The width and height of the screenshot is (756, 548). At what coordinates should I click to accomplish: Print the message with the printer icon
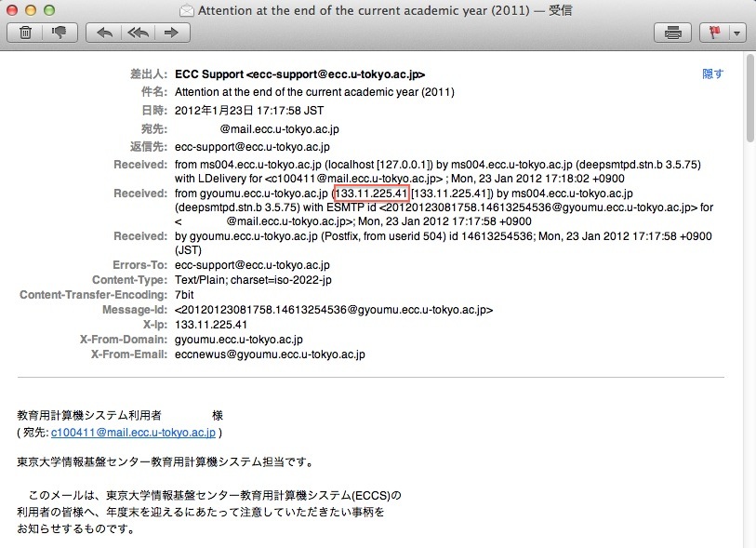pos(673,33)
